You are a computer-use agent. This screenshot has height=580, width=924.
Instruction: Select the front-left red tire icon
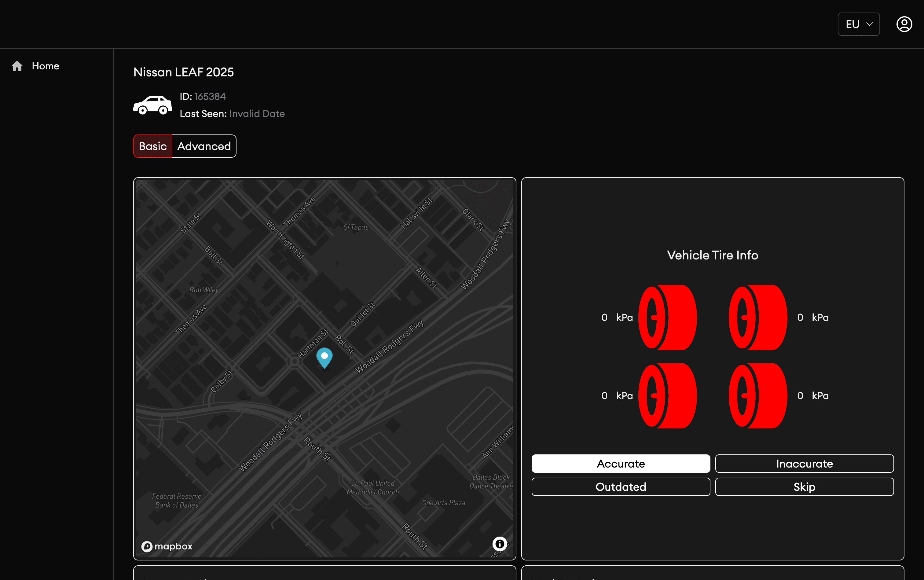tap(667, 317)
